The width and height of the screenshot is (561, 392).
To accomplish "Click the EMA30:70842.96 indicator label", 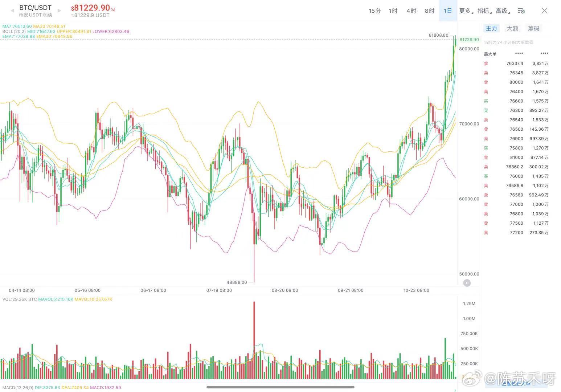I will (54, 36).
